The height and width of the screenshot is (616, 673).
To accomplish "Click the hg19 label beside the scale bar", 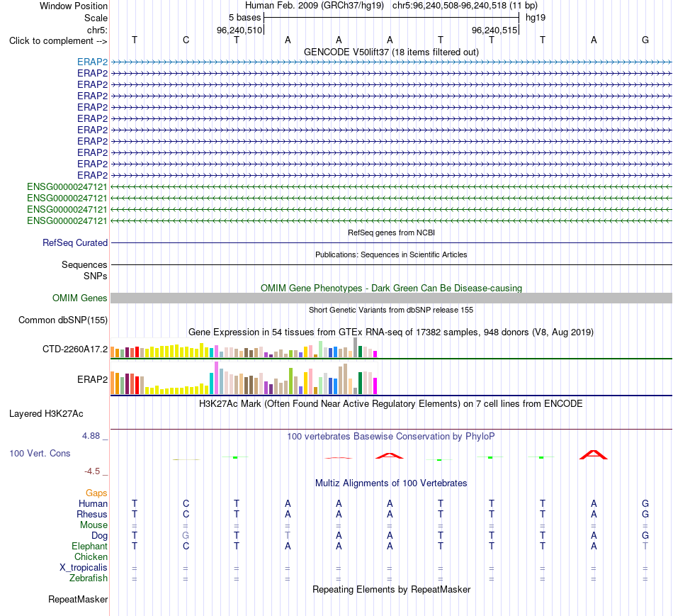I will pyautogui.click(x=536, y=18).
